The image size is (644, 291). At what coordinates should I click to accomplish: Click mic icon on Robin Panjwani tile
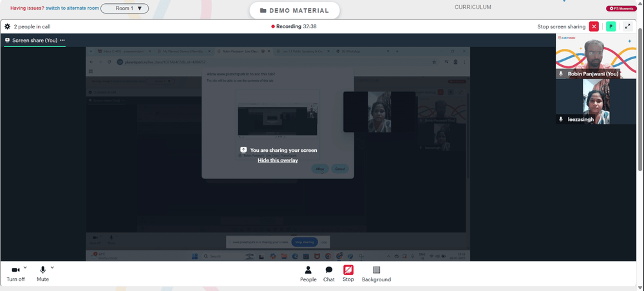coord(561,74)
